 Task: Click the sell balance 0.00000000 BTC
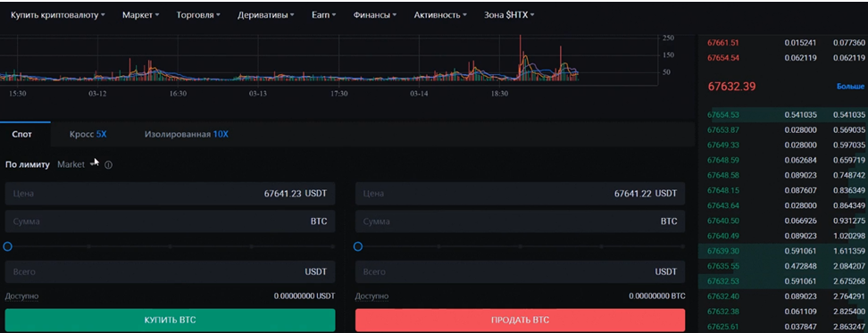[657, 296]
